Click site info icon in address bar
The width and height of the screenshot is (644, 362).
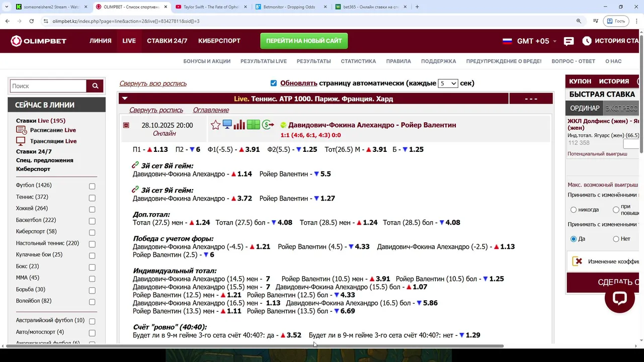tap(46, 21)
